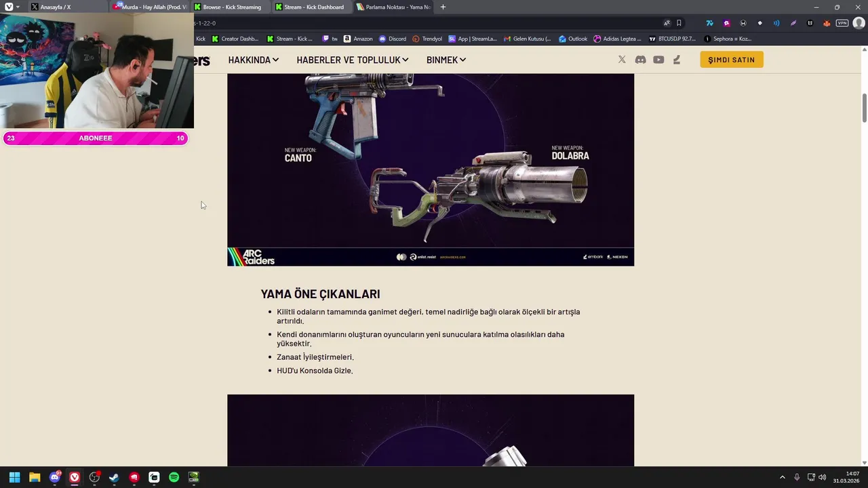This screenshot has height=488, width=868.
Task: Click the purple feather extension icon
Action: point(793,23)
